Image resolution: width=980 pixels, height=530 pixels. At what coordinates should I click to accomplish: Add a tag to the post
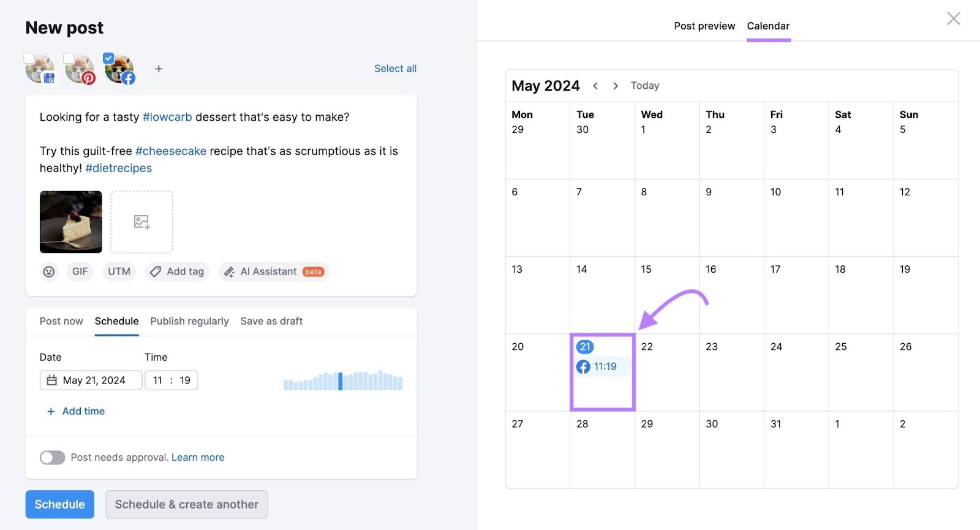[177, 271]
